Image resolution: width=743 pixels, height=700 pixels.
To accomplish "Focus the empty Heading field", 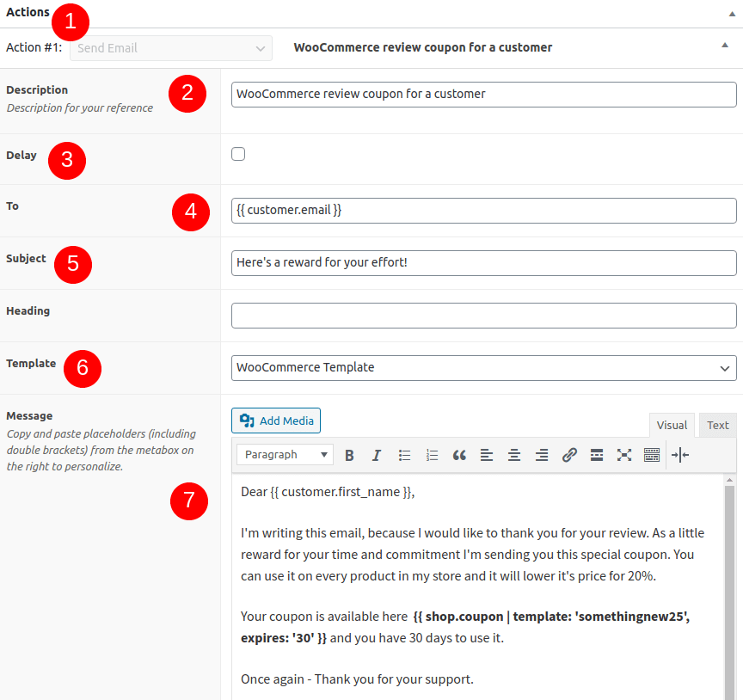I will coord(484,316).
